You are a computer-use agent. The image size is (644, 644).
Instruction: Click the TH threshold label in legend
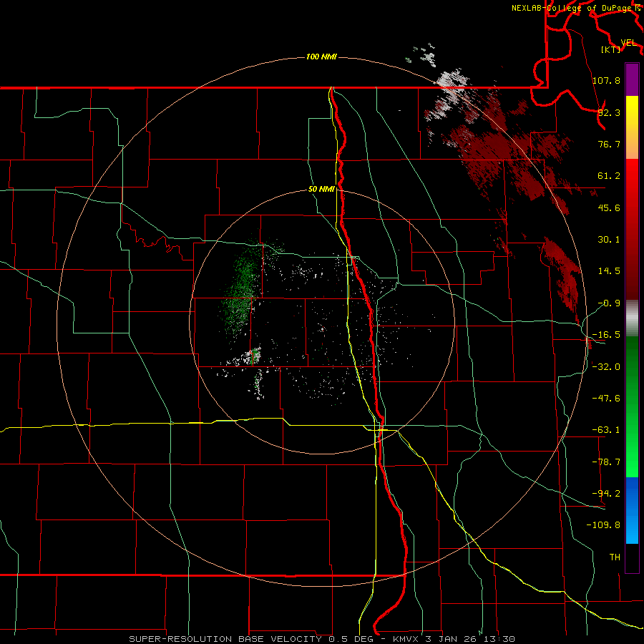(615, 557)
